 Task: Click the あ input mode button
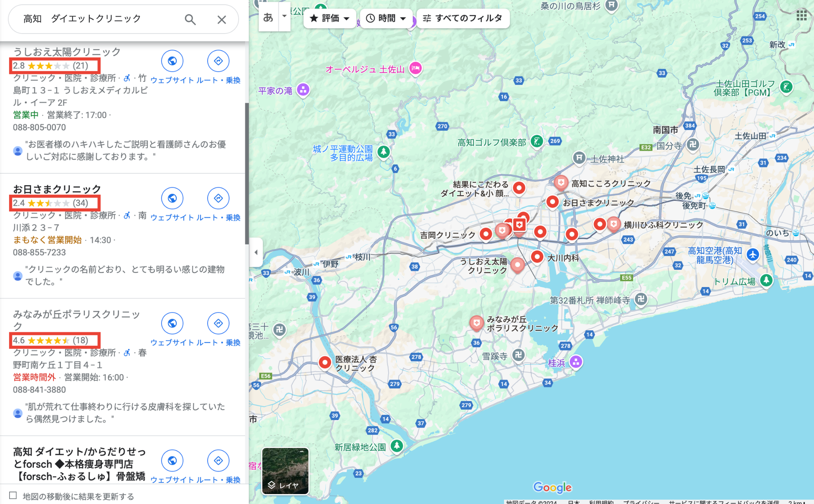pos(268,17)
